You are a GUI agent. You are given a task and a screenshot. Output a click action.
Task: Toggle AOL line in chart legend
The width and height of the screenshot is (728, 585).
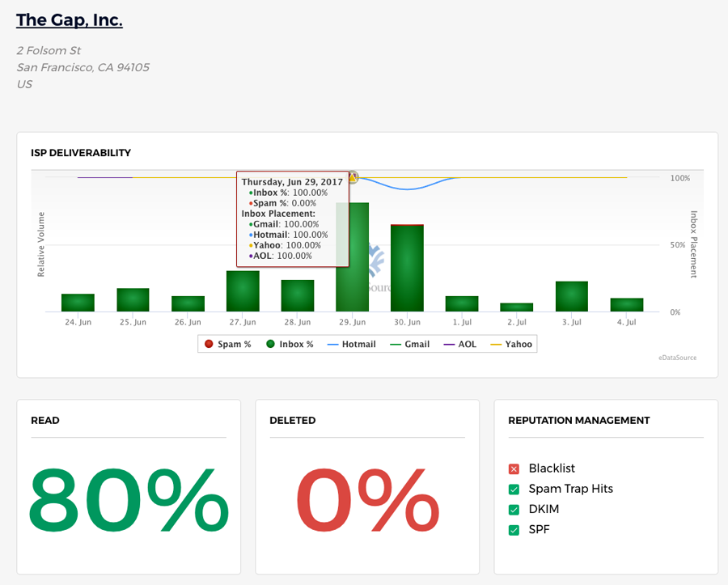459,344
